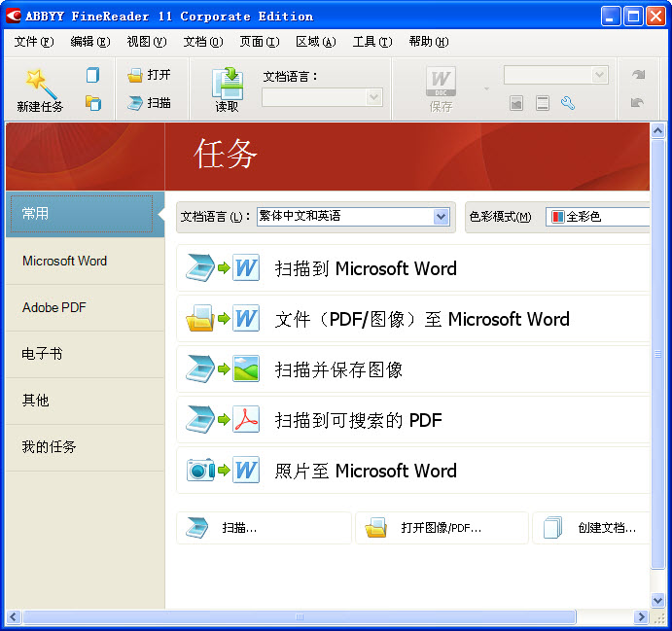
Task: Click the picture layout icon under save format
Action: 516,103
